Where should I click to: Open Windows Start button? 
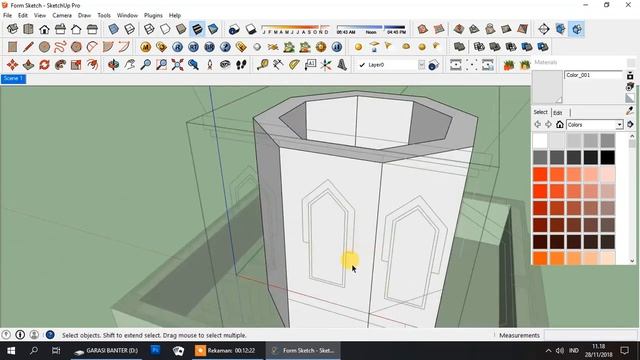coord(11,351)
